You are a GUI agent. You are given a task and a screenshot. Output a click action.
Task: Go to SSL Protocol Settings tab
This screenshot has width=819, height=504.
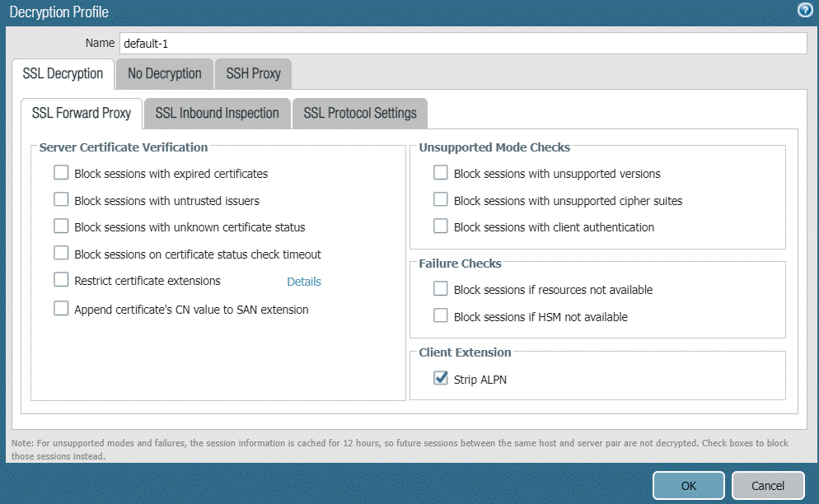click(x=360, y=113)
